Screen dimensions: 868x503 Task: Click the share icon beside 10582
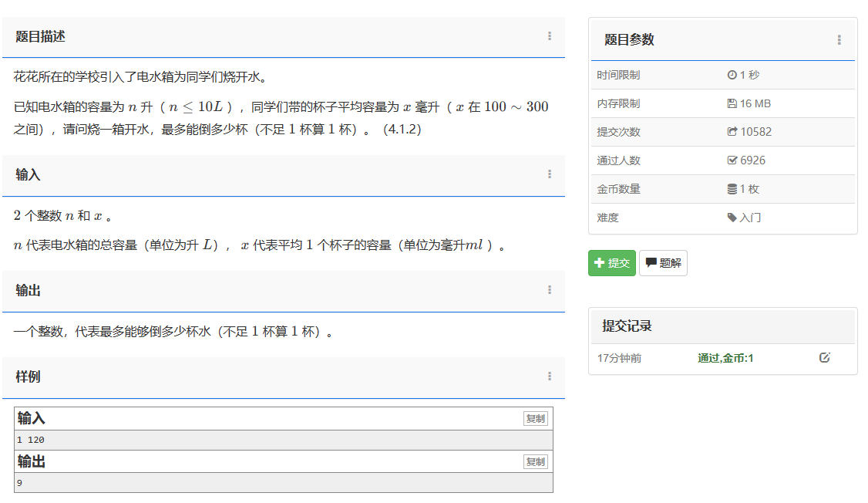click(732, 132)
